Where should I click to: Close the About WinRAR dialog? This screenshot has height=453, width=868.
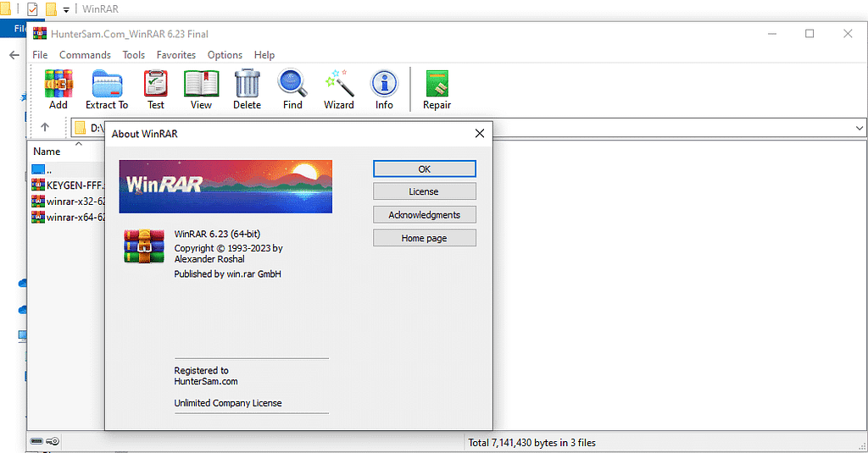[x=480, y=133]
